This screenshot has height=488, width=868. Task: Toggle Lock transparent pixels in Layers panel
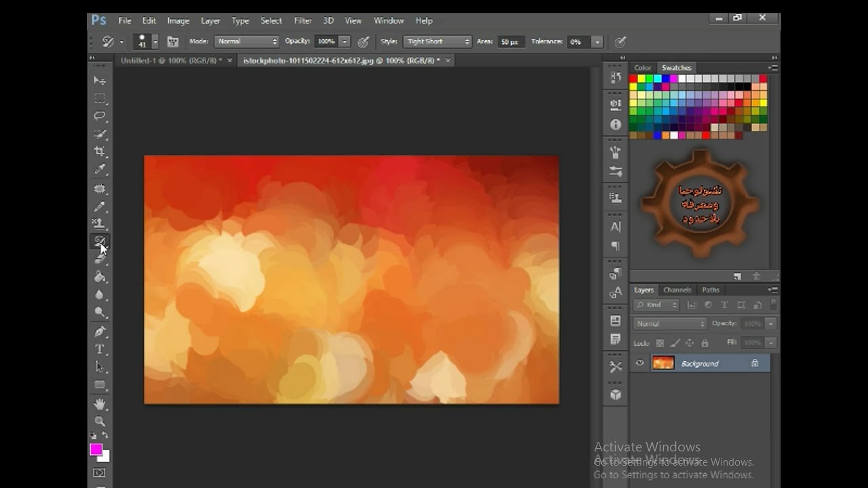pos(660,343)
